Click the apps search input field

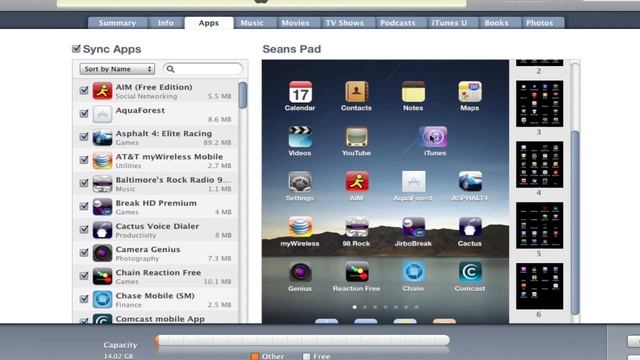point(203,69)
